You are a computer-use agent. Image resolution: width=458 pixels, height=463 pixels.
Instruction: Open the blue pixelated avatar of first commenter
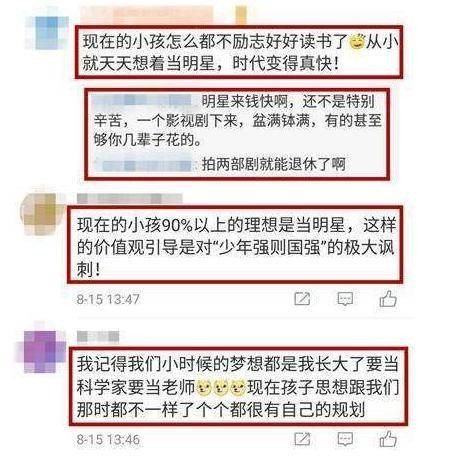pos(48,32)
